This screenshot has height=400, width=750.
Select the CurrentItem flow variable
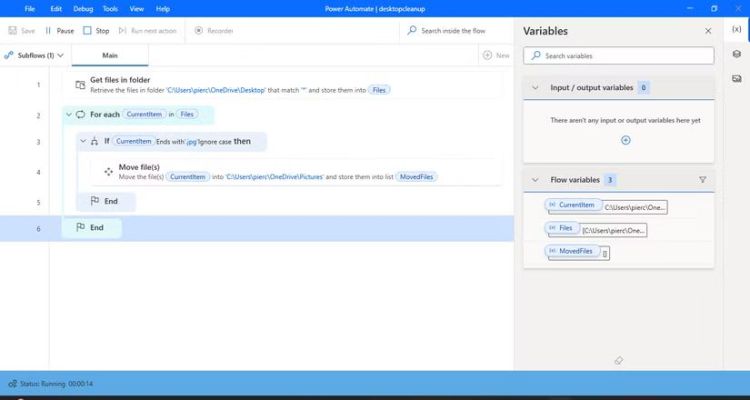[x=575, y=205]
